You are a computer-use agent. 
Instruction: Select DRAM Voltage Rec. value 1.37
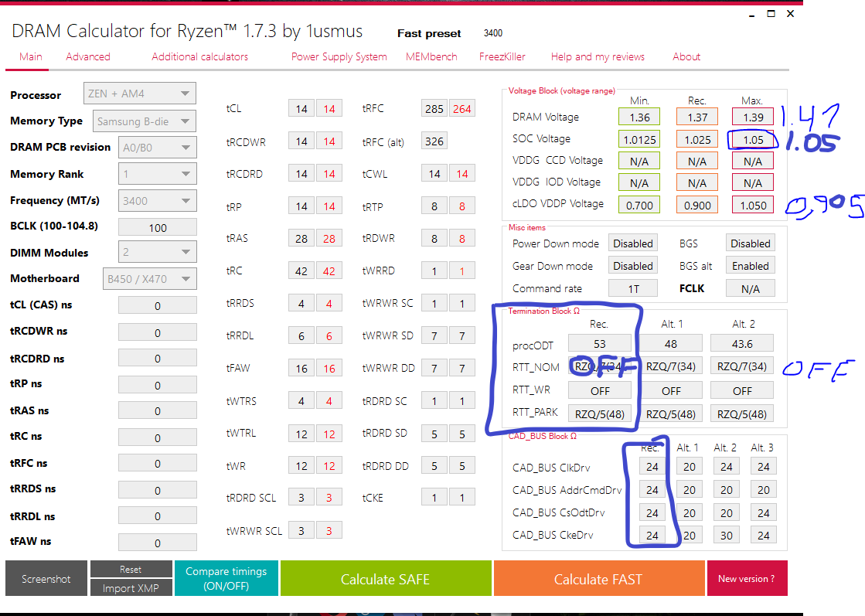pyautogui.click(x=697, y=117)
